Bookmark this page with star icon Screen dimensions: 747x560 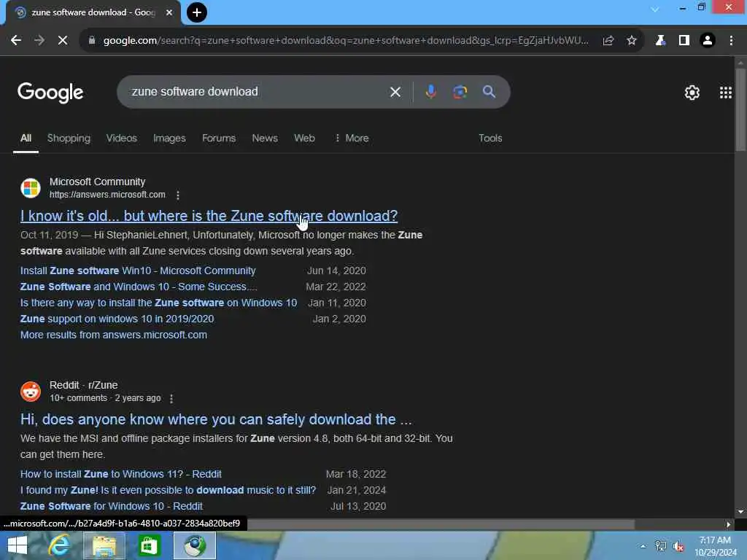(632, 41)
